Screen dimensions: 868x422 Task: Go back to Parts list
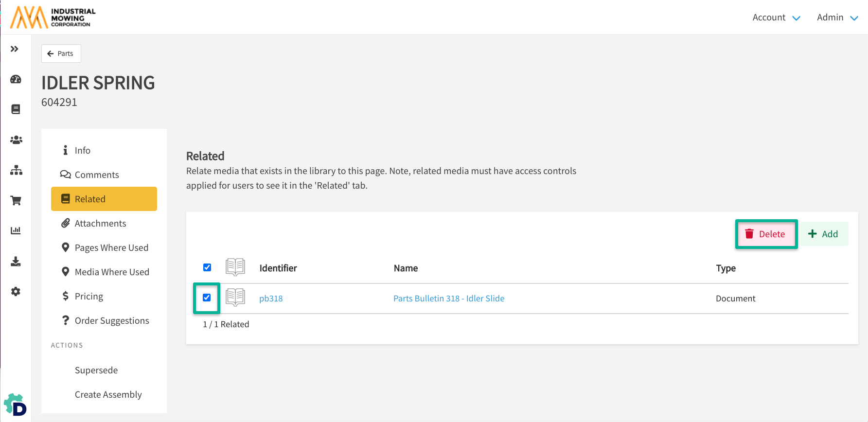click(61, 53)
